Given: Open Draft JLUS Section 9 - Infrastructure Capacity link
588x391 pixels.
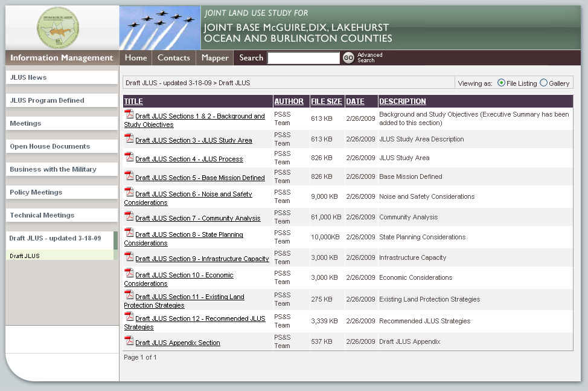Looking at the screenshot, I should 202,259.
